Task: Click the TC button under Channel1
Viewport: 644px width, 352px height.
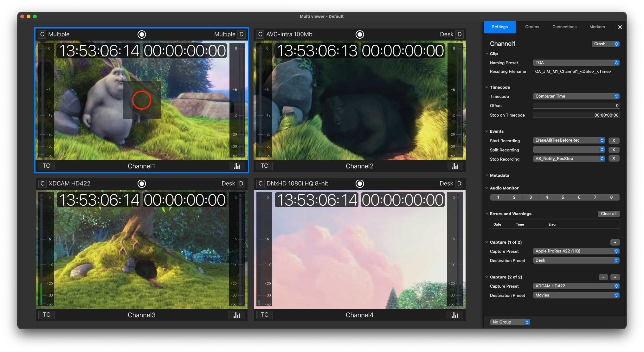Action: click(x=46, y=166)
